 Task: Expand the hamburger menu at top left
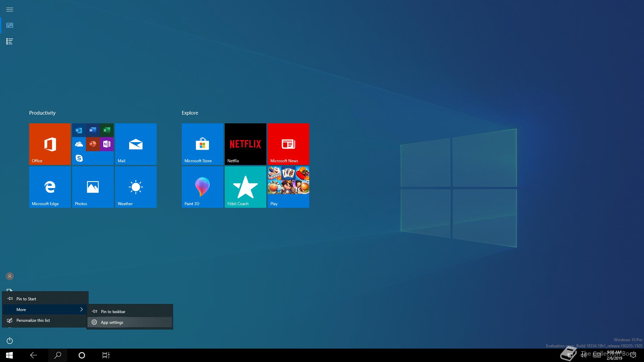click(x=10, y=9)
